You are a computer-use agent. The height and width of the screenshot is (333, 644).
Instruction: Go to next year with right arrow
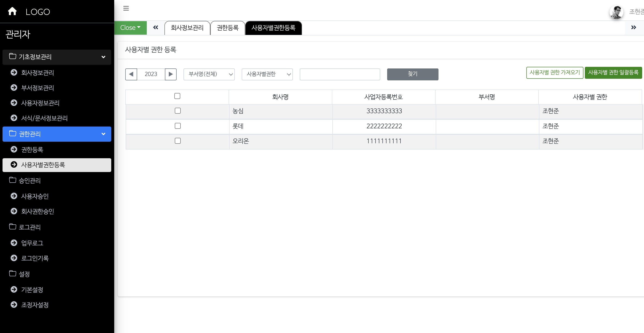point(171,74)
